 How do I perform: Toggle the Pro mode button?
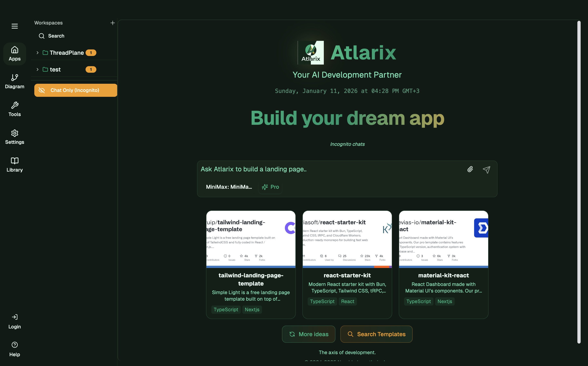coord(270,187)
